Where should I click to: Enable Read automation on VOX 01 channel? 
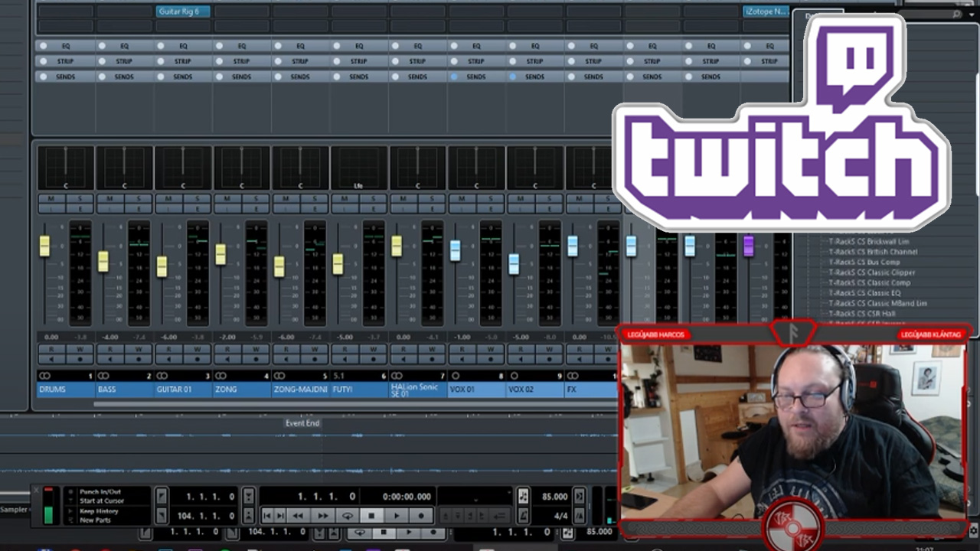coord(462,349)
